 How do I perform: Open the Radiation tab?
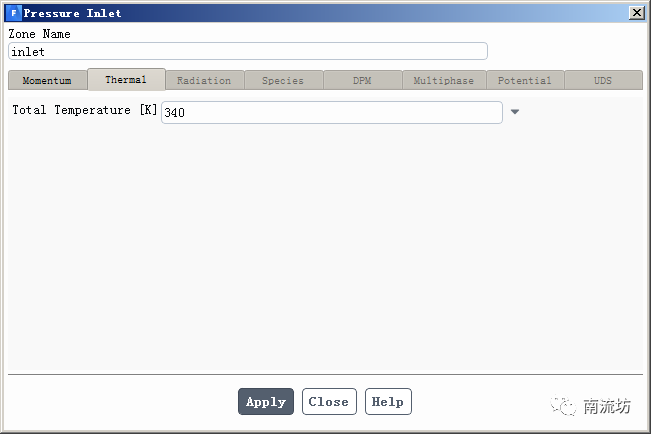coord(204,80)
